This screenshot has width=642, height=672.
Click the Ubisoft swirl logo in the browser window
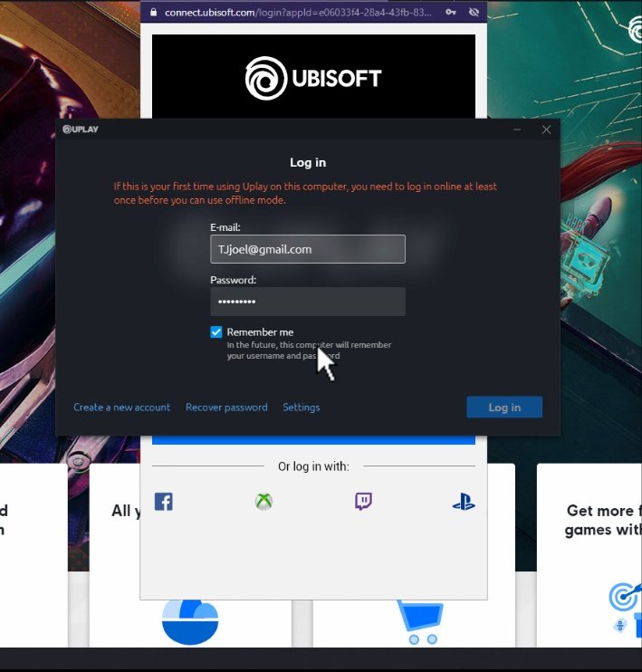tap(265, 78)
